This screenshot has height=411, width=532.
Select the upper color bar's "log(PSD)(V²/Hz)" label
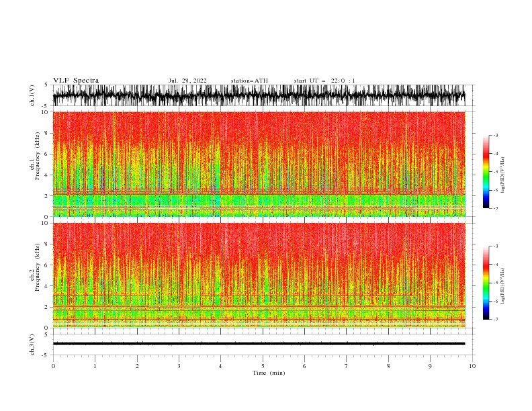[x=502, y=175]
